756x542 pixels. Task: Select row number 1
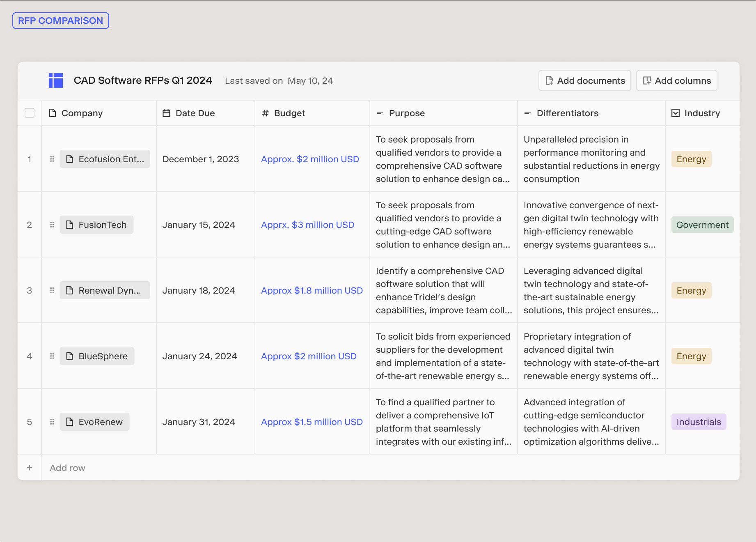pyautogui.click(x=30, y=159)
